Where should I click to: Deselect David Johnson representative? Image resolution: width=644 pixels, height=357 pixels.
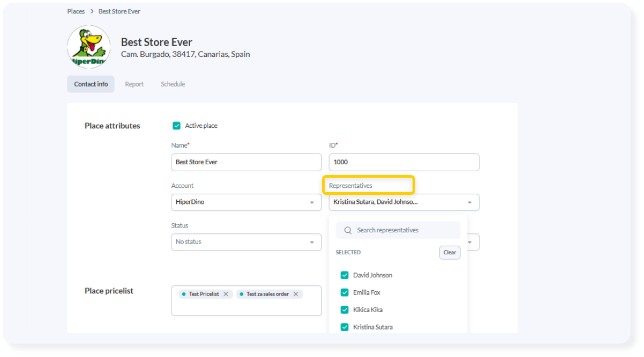(345, 275)
